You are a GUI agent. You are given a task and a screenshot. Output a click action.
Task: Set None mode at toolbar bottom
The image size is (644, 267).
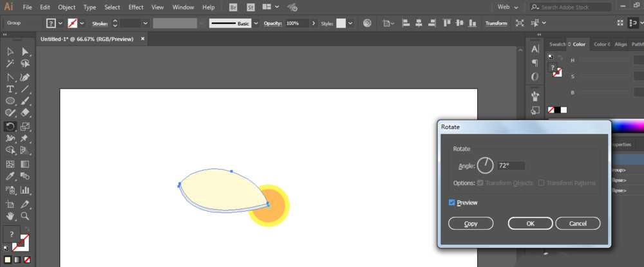26,260
